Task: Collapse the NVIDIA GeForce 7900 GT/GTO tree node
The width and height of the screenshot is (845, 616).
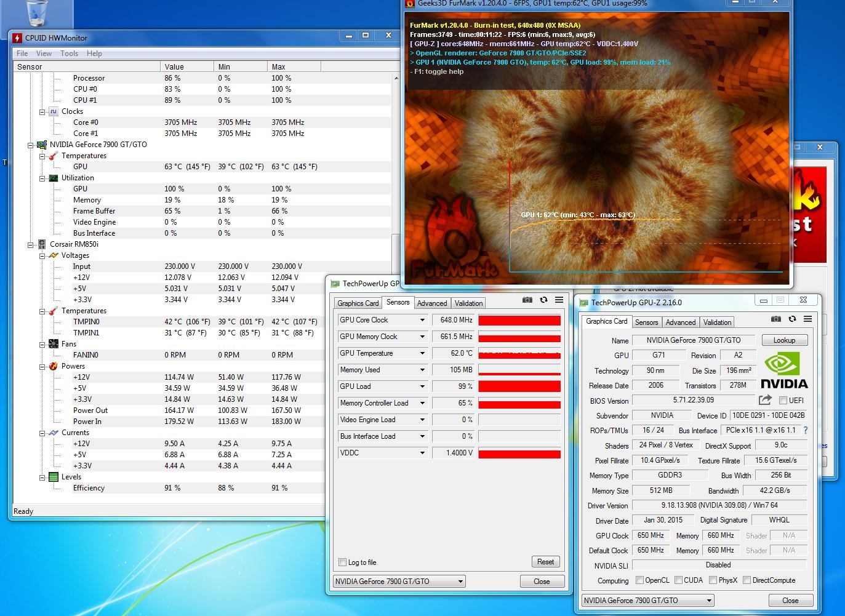Action: tap(30, 145)
